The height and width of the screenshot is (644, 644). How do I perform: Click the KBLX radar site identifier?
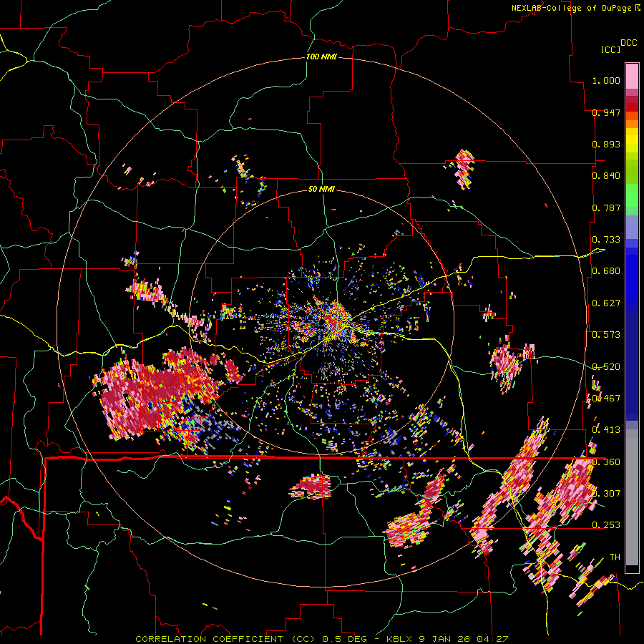(x=399, y=639)
